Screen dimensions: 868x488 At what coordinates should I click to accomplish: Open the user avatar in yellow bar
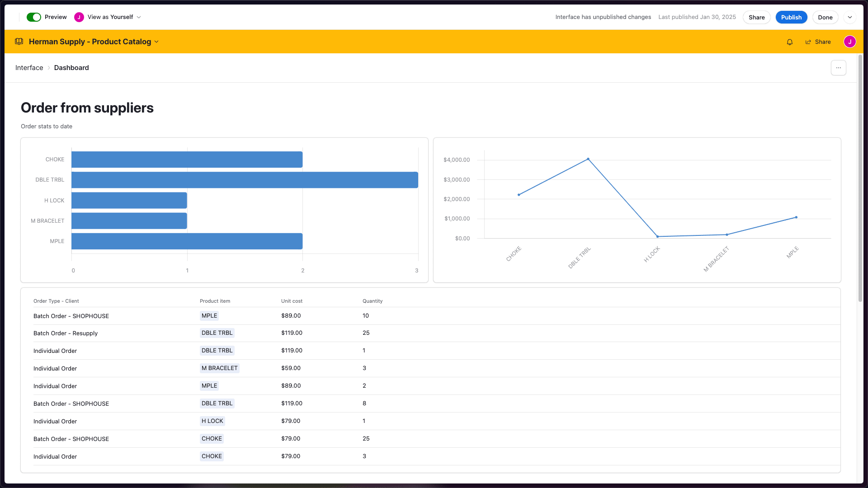tap(849, 42)
